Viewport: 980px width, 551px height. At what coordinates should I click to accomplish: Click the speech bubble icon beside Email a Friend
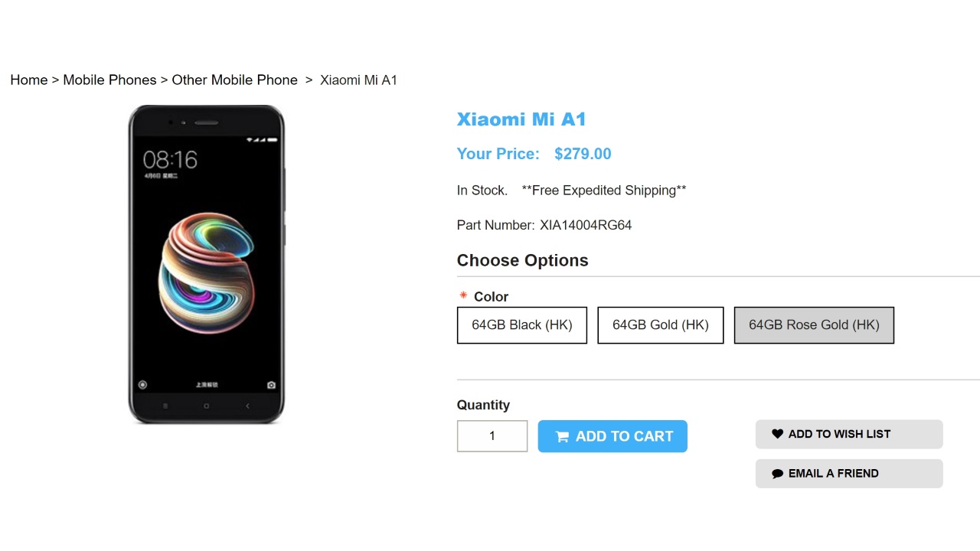777,474
